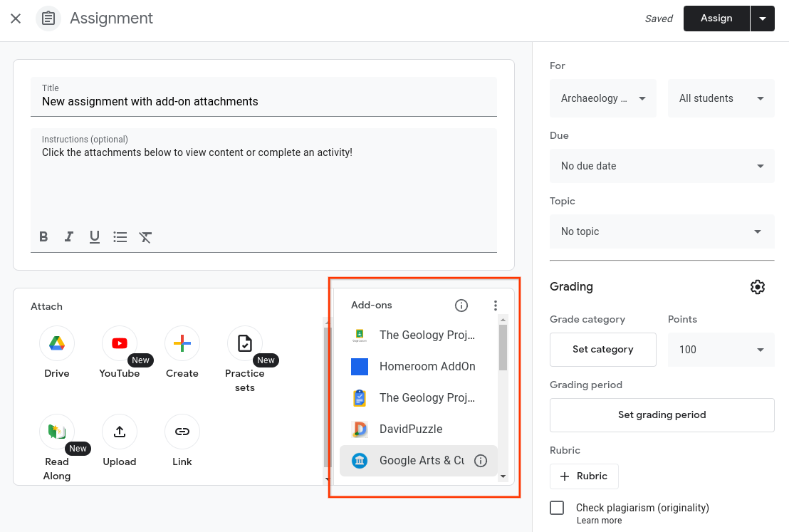Image resolution: width=789 pixels, height=532 pixels.
Task: Click the Assign button
Action: tap(716, 18)
